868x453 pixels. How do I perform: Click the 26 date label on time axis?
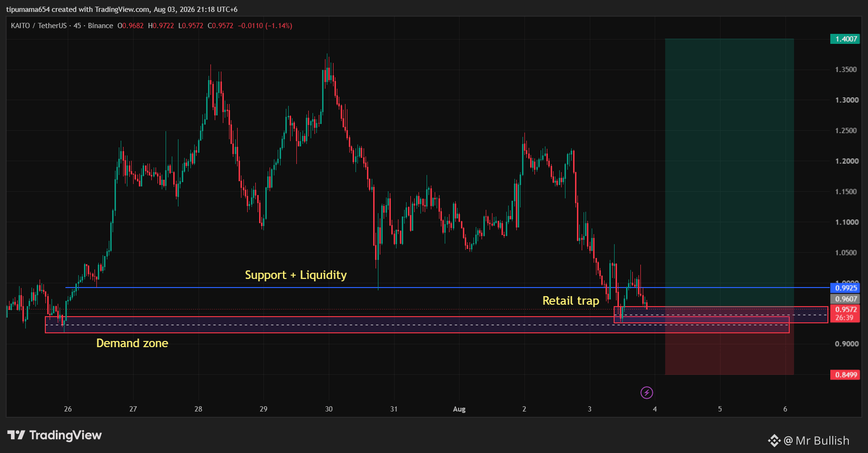coord(68,409)
